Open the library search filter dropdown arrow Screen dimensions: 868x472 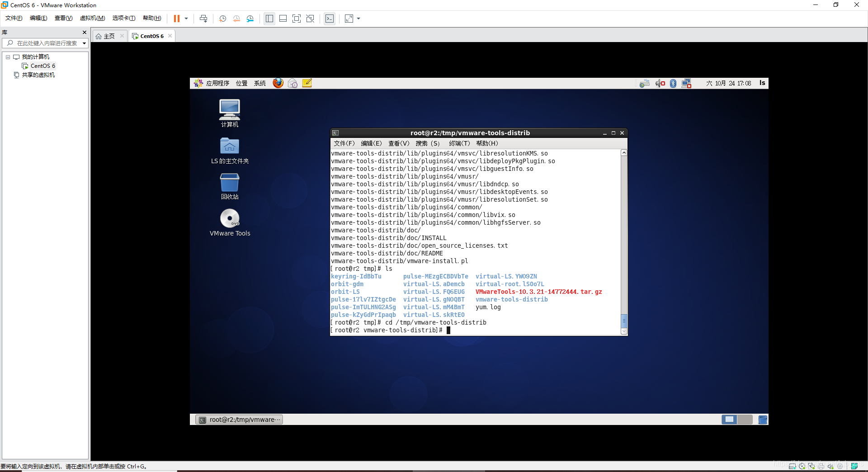tap(84, 43)
